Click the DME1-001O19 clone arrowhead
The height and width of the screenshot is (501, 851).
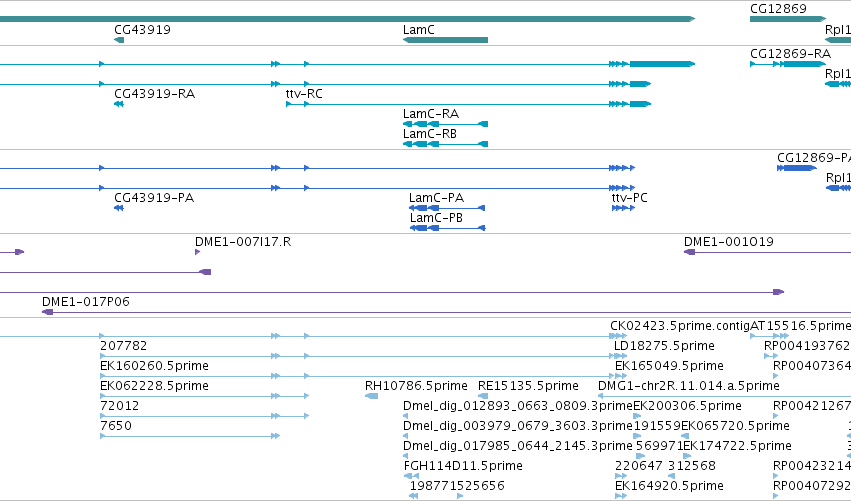coord(689,252)
